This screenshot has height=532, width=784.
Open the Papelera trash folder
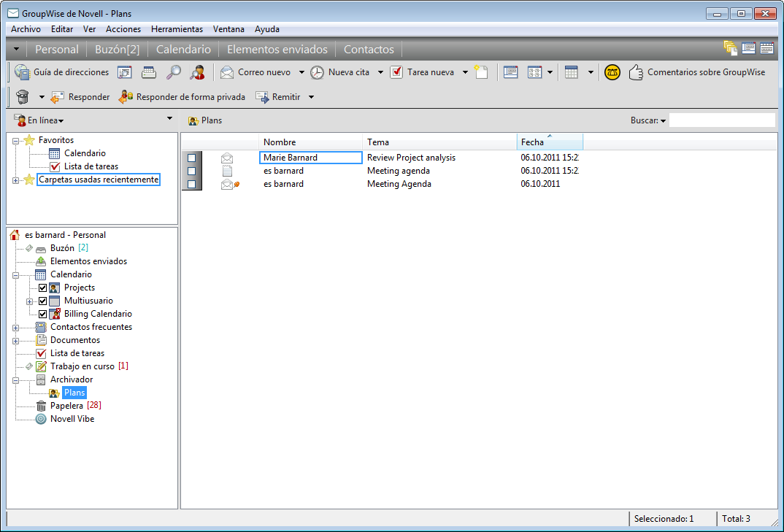click(68, 406)
